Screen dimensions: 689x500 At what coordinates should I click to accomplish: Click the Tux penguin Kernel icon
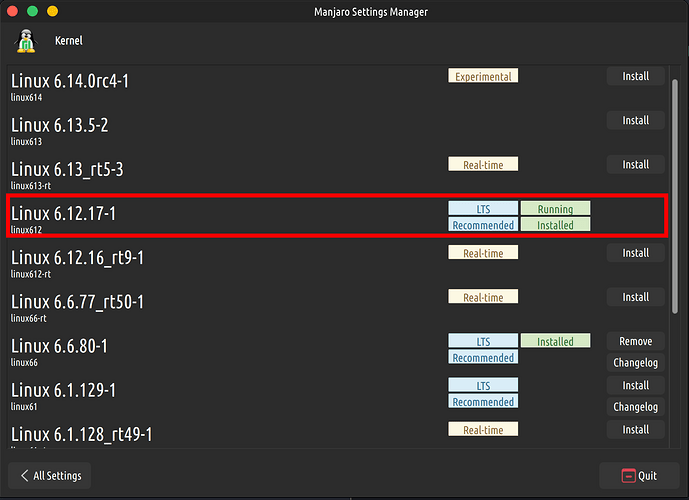pyautogui.click(x=26, y=41)
